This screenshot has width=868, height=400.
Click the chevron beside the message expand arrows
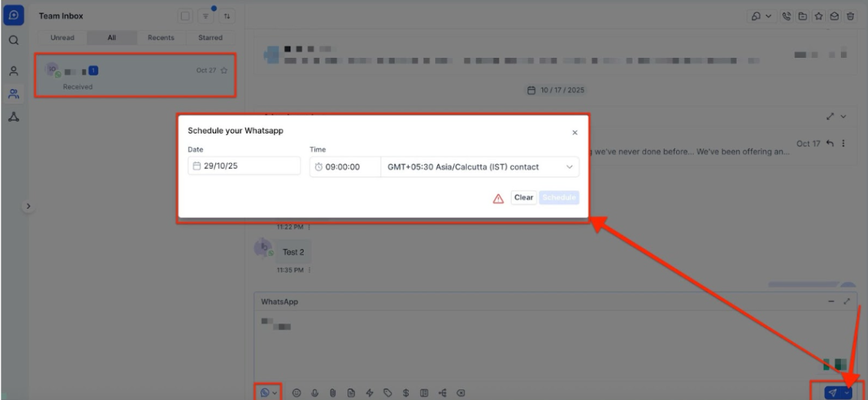(x=843, y=117)
